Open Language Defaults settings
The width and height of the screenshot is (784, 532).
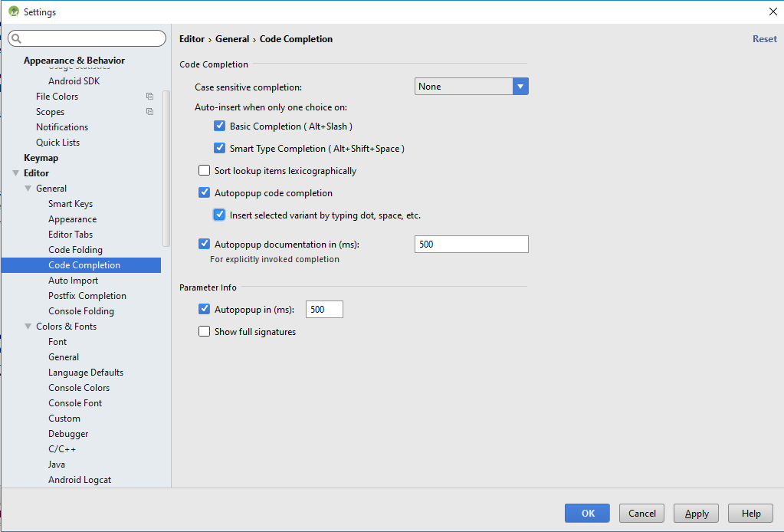pyautogui.click(x=86, y=373)
